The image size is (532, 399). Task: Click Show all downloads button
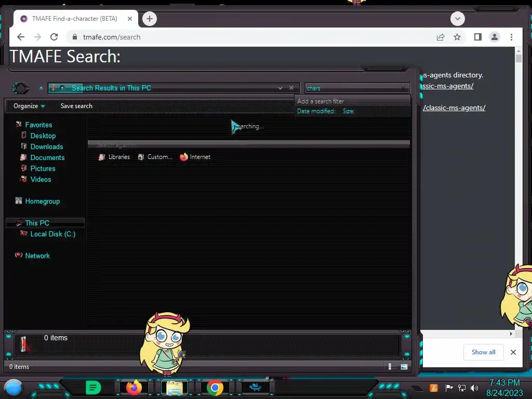click(484, 352)
